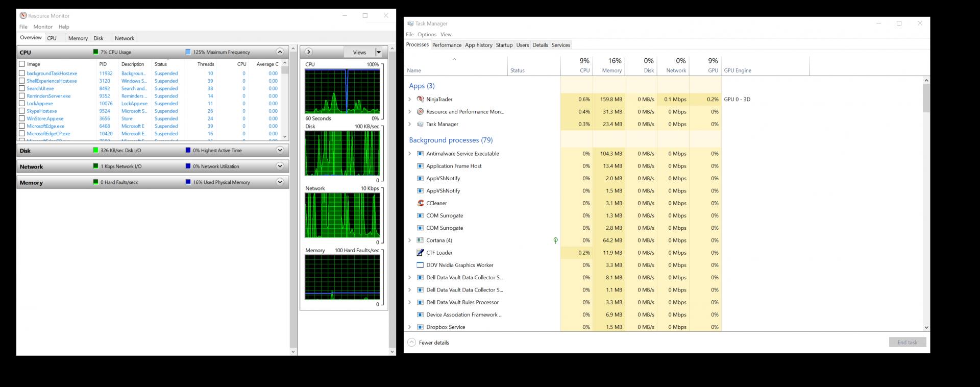Screen dimensions: 980x387
Task: Click the Task Manager process list vertical scrollbar
Action: tap(926, 204)
